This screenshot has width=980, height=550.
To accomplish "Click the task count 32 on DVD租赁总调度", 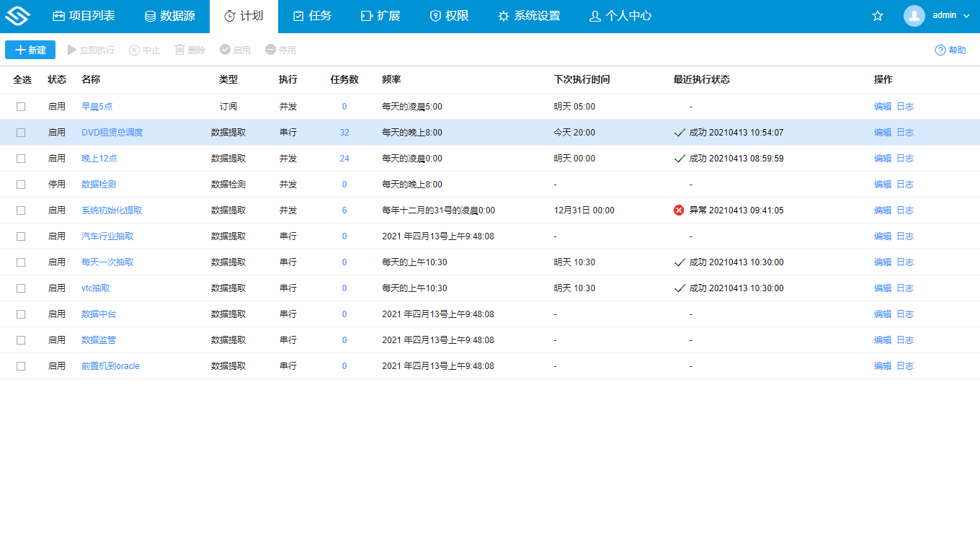I will (344, 132).
